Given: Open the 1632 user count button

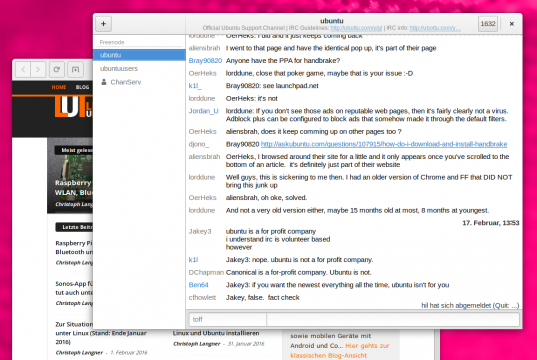Looking at the screenshot, I should click(x=488, y=24).
